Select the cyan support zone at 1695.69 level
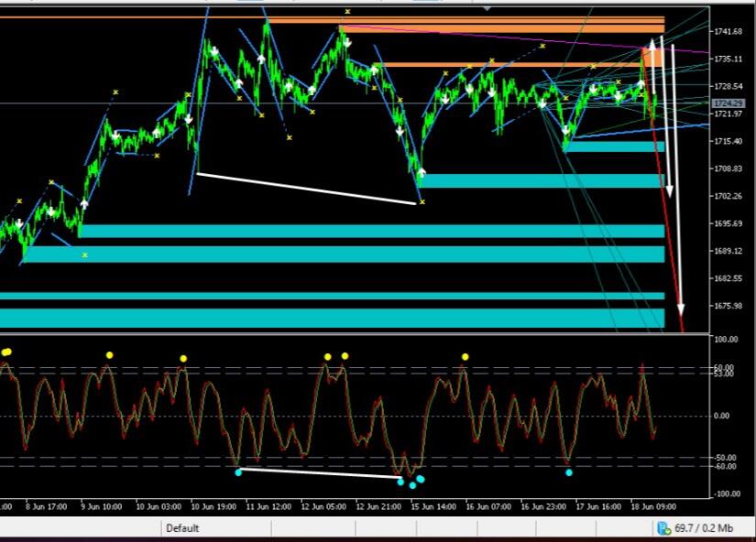 coord(371,231)
